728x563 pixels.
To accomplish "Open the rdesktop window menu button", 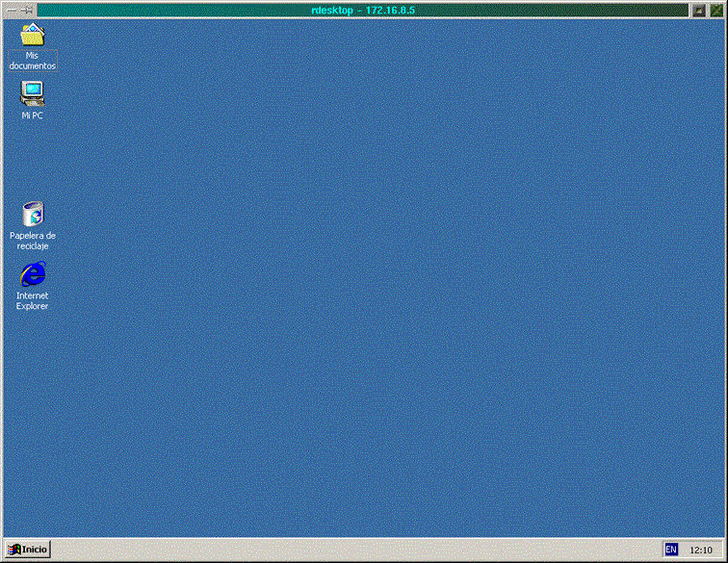I will click(x=12, y=11).
